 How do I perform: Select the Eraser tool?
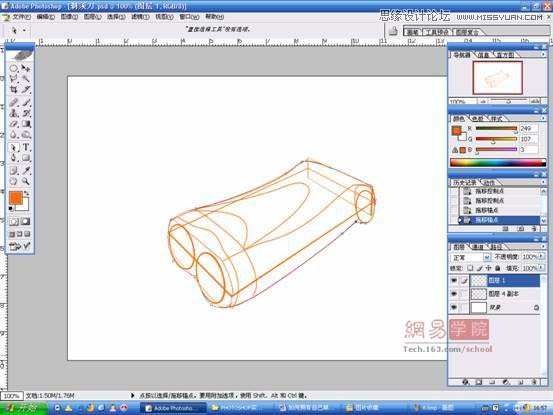(13, 124)
